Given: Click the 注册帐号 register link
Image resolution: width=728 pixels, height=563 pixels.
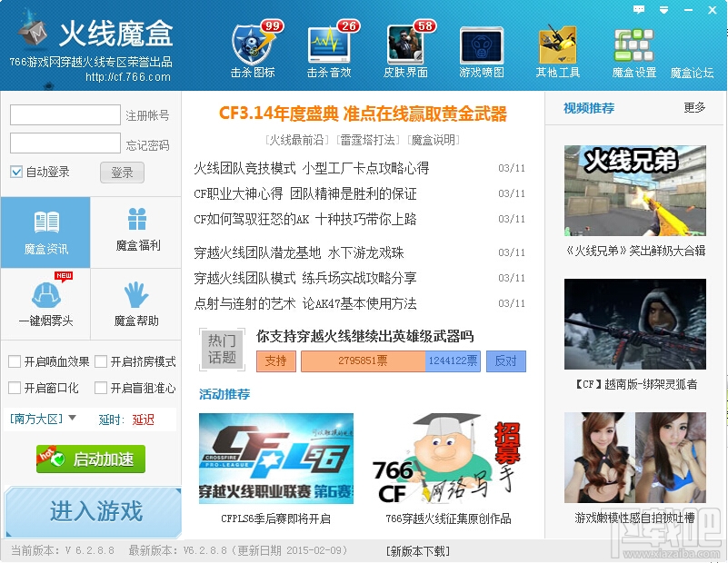Looking at the screenshot, I should (x=147, y=115).
